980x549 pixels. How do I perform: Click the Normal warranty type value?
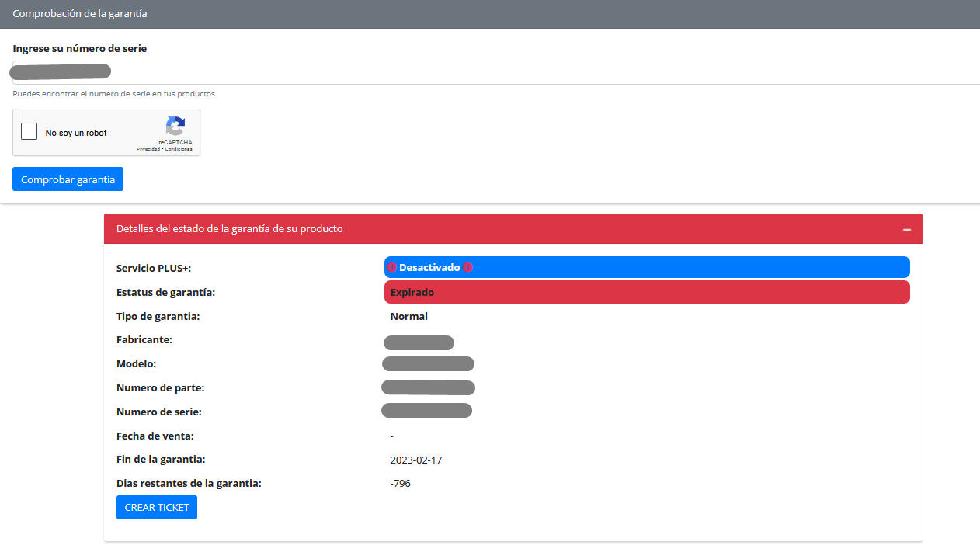click(409, 317)
